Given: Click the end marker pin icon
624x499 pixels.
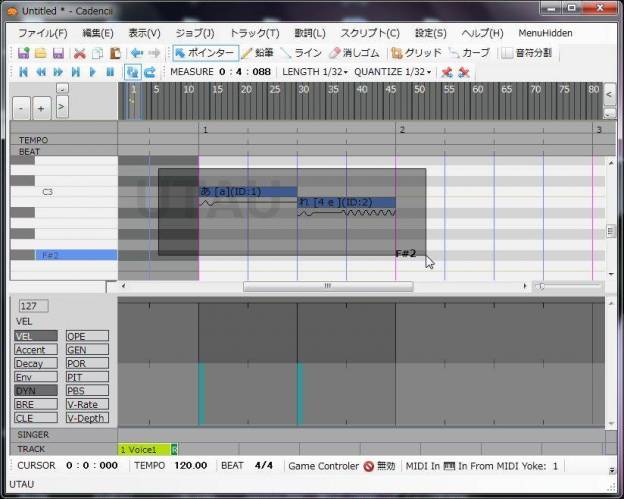Looking at the screenshot, I should pos(464,72).
